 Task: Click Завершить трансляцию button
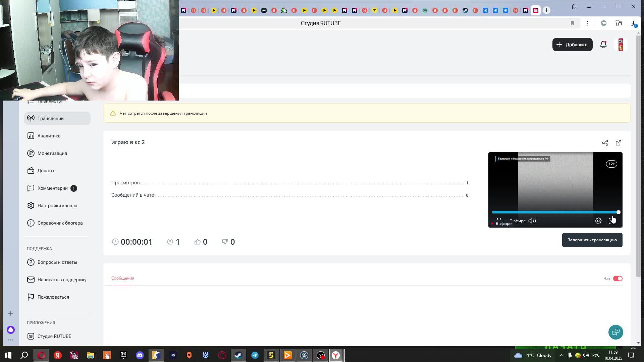click(592, 240)
